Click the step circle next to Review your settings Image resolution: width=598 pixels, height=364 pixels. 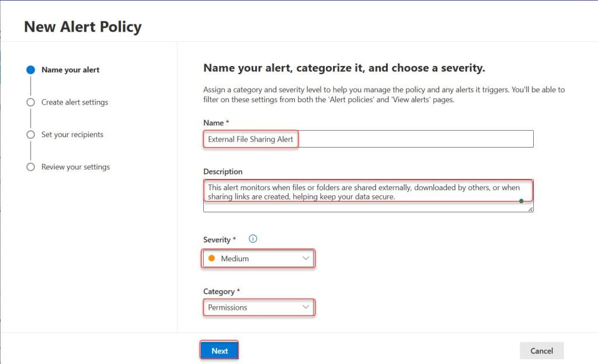pyautogui.click(x=30, y=167)
